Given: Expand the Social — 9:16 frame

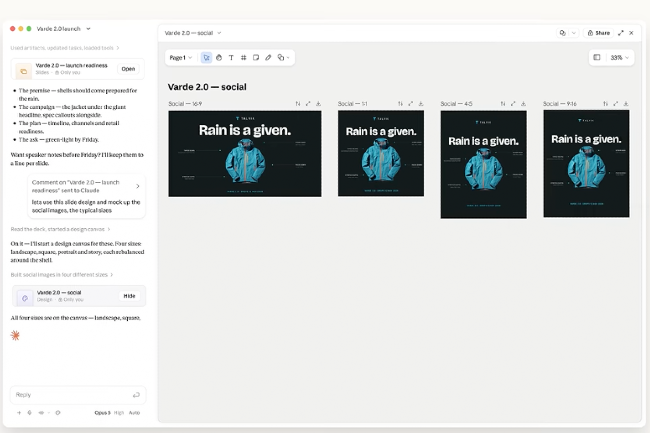Looking at the screenshot, I should point(616,104).
